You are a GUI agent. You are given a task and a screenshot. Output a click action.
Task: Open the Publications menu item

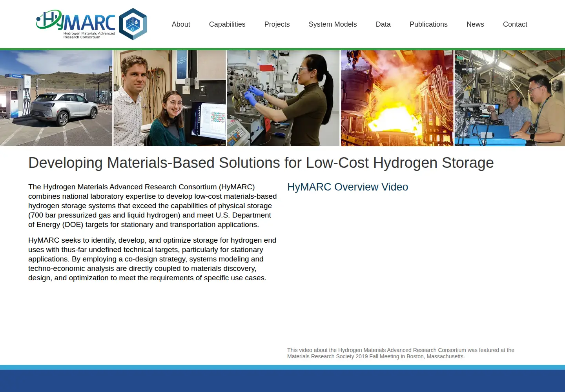click(428, 24)
